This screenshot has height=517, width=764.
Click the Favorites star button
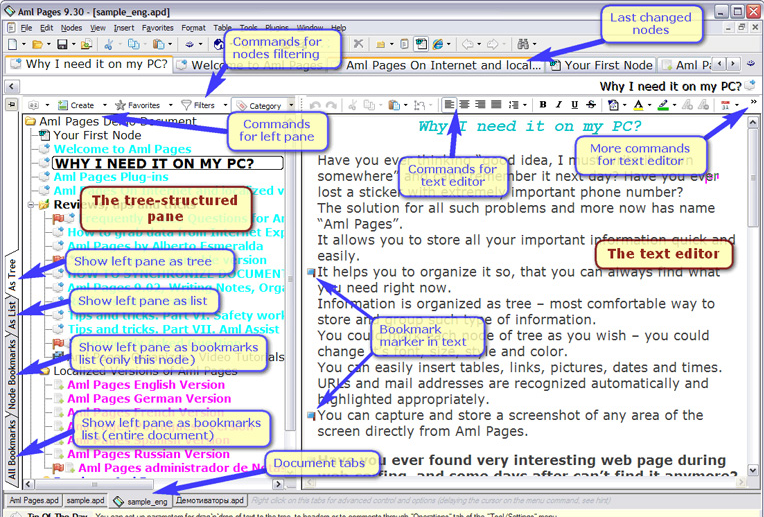point(137,105)
